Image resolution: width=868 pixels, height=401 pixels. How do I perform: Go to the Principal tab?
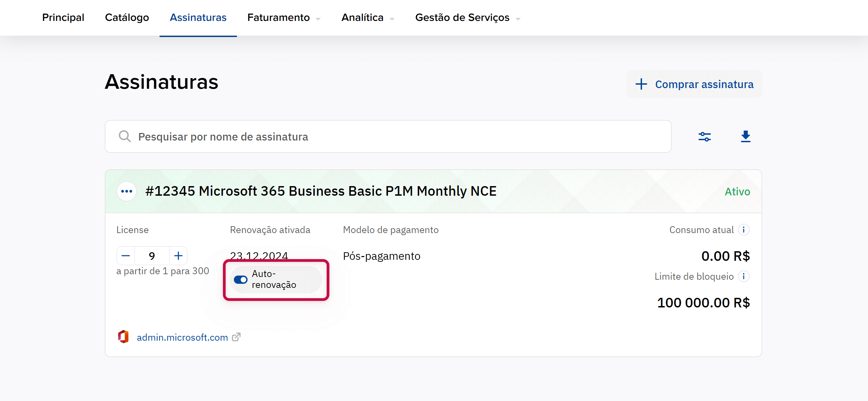coord(63,17)
